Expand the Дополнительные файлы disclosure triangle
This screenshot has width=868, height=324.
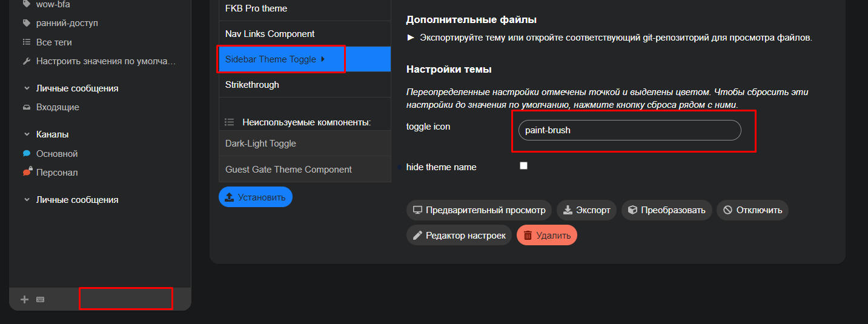coord(411,38)
